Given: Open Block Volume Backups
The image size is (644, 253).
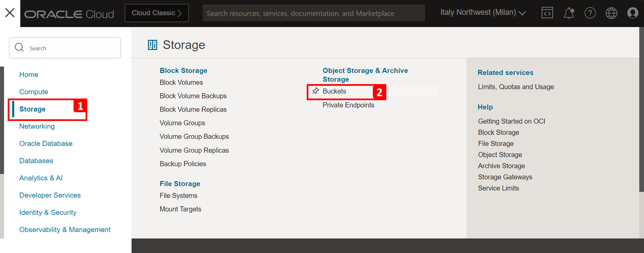Looking at the screenshot, I should pyautogui.click(x=193, y=96).
